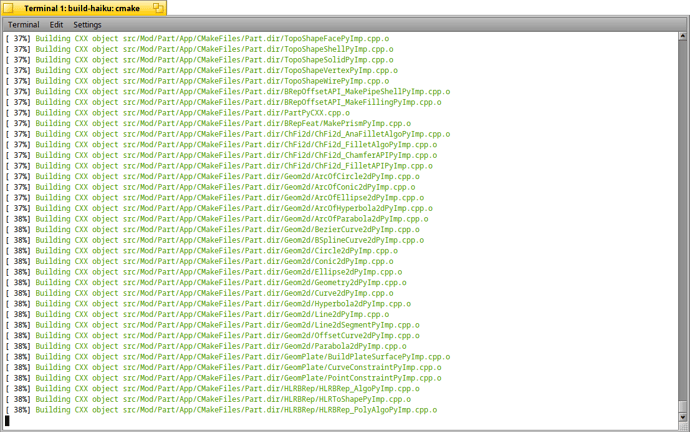
Task: Click the line GeomPlate/PointConstraintPyImp.cpp.o
Action: pos(224,378)
